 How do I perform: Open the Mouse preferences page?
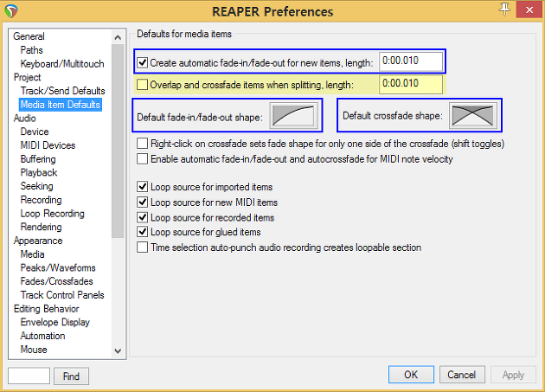[34, 350]
